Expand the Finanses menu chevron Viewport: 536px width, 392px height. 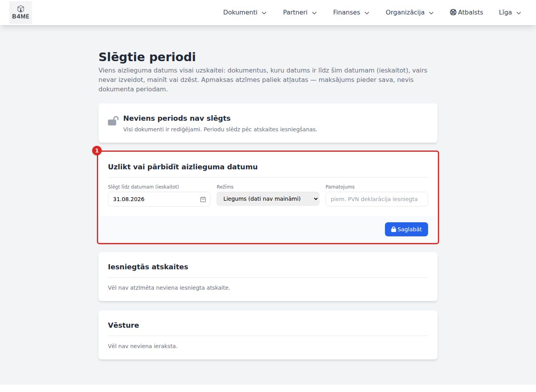(367, 13)
